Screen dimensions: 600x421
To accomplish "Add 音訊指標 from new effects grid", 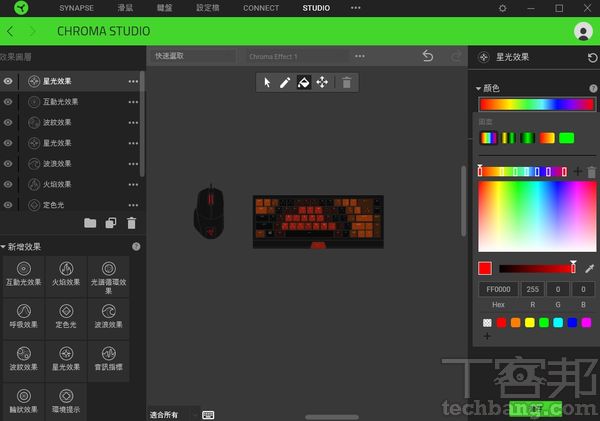I will point(109,359).
